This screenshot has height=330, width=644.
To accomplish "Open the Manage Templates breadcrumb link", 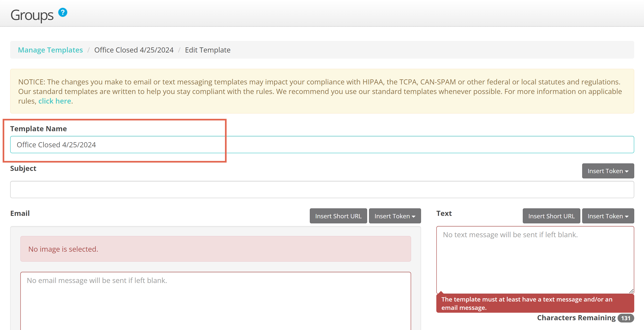I will (50, 50).
